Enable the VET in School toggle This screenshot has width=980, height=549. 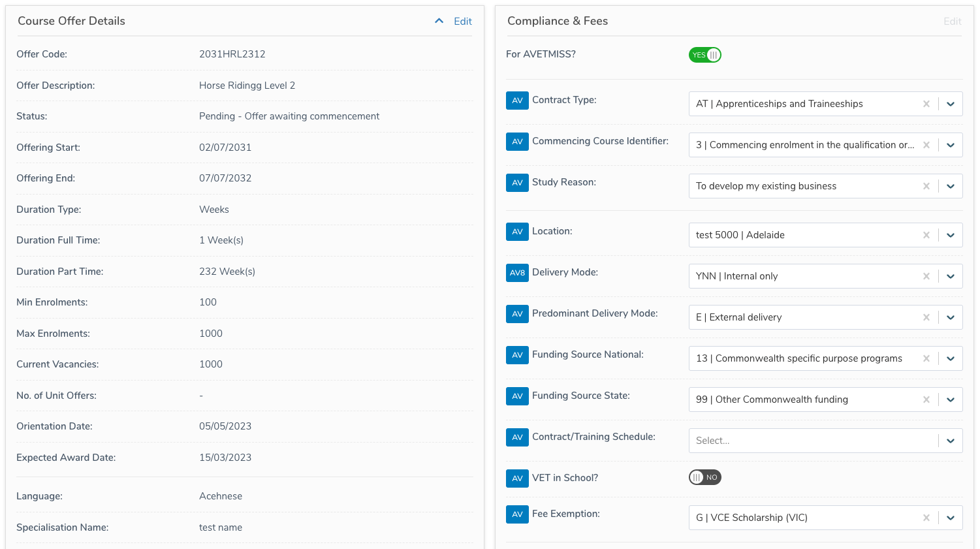click(705, 477)
